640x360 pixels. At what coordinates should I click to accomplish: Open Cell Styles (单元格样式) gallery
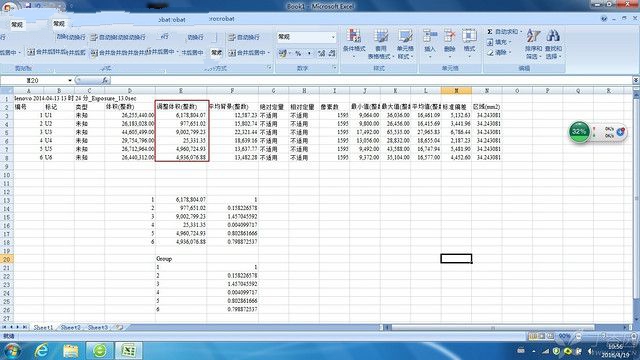pos(405,44)
